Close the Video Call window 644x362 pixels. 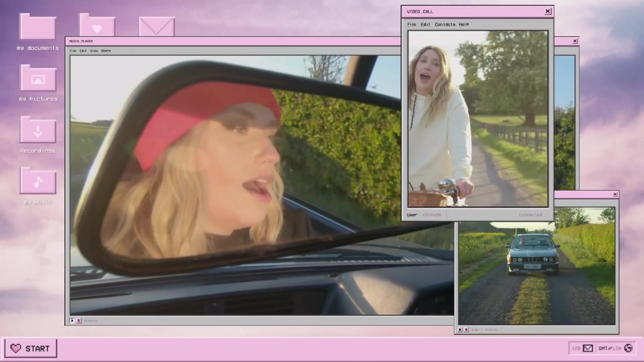click(x=548, y=11)
